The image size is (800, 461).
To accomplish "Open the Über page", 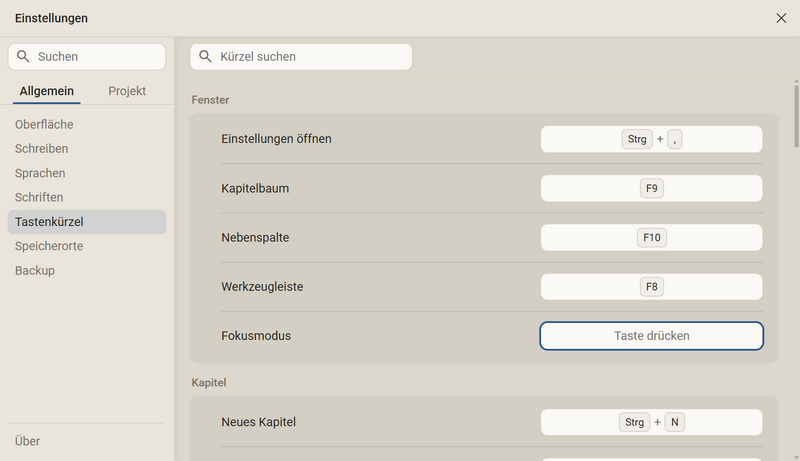I will (x=27, y=441).
